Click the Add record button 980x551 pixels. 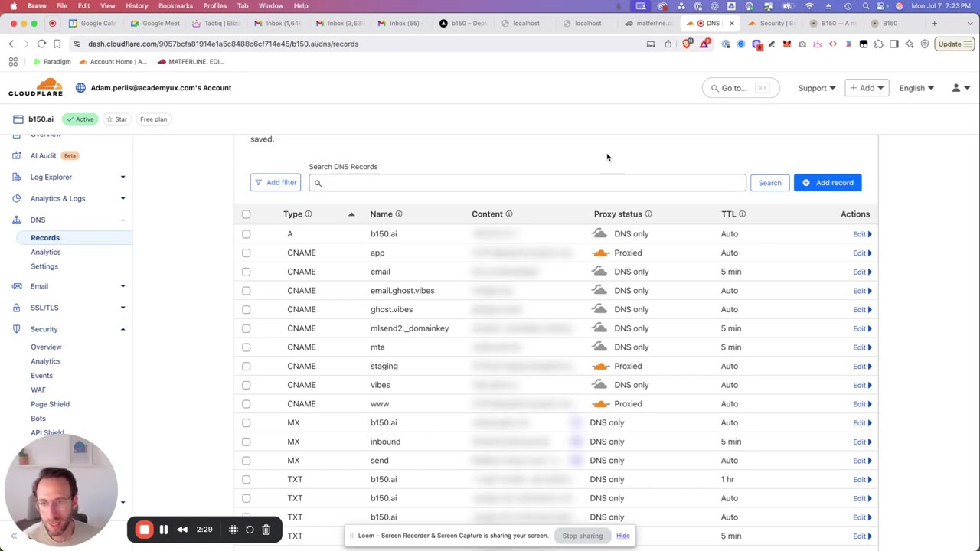click(828, 183)
